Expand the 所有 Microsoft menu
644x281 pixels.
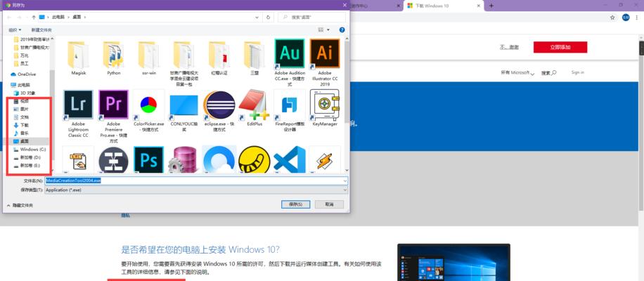click(x=517, y=72)
